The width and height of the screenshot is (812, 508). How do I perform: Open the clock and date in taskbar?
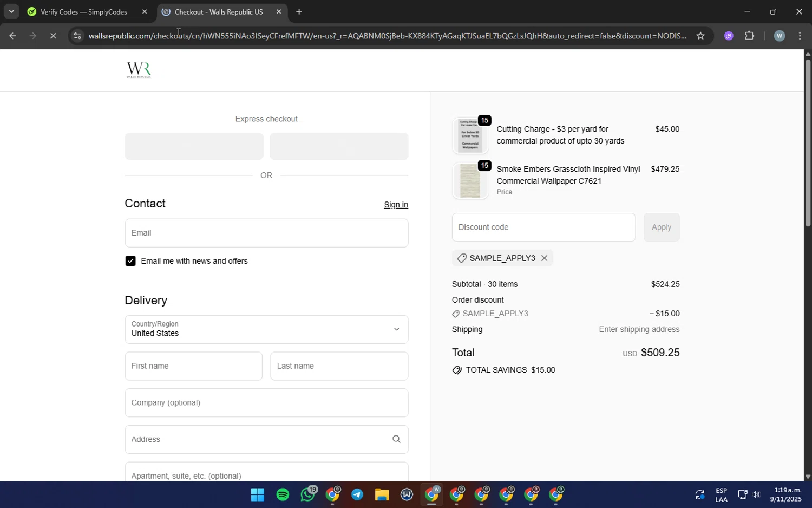[788, 494]
